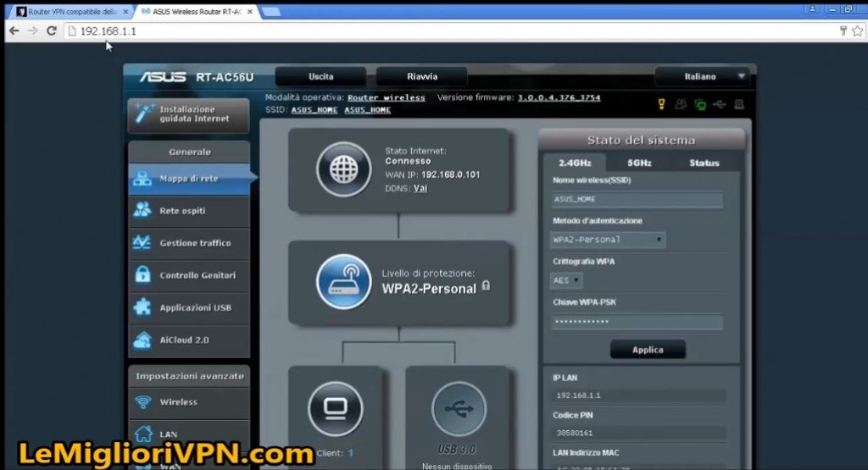
Task: Click the Applica button
Action: click(x=648, y=350)
